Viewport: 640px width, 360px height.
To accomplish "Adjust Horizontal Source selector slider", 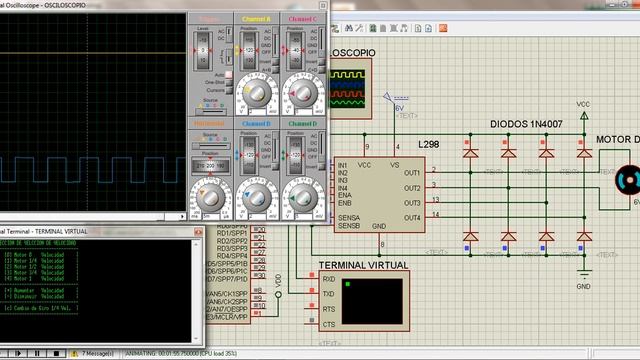I will tap(211, 146).
